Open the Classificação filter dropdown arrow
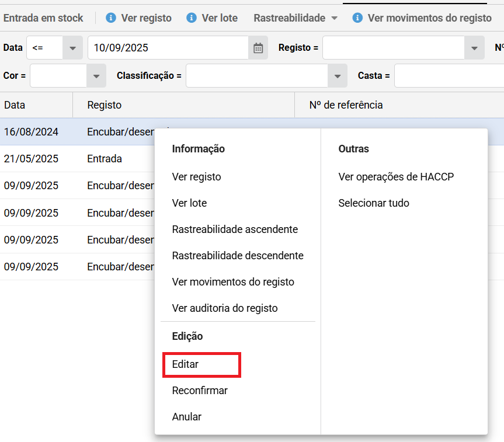Viewport: 504px width, 442px height. 337,76
